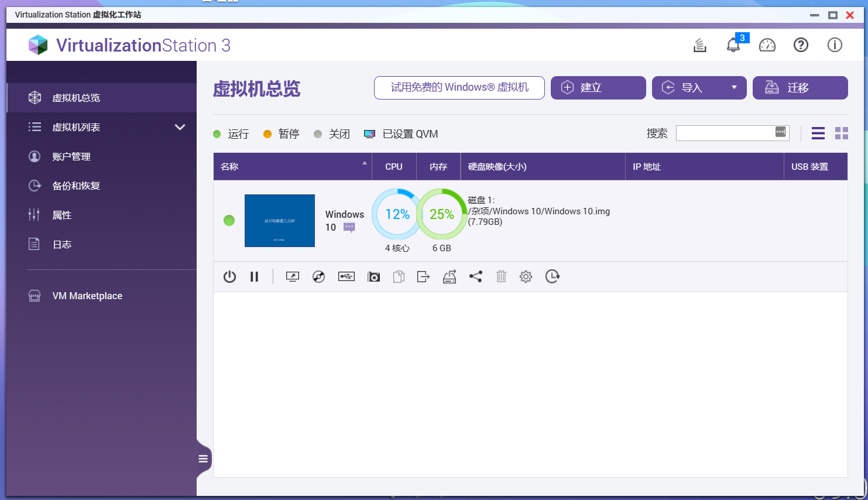Screen dimensions: 868x500
Task: Minimize the Virtualization Station window
Action: [x=814, y=15]
